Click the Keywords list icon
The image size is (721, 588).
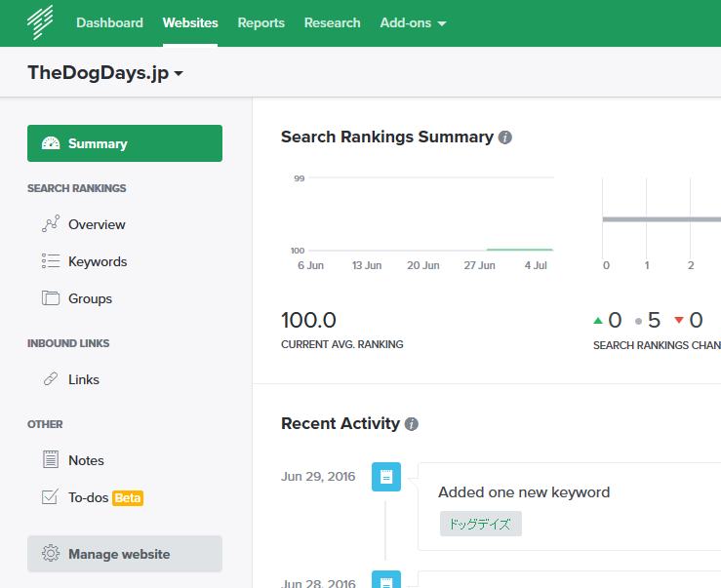[x=51, y=260]
